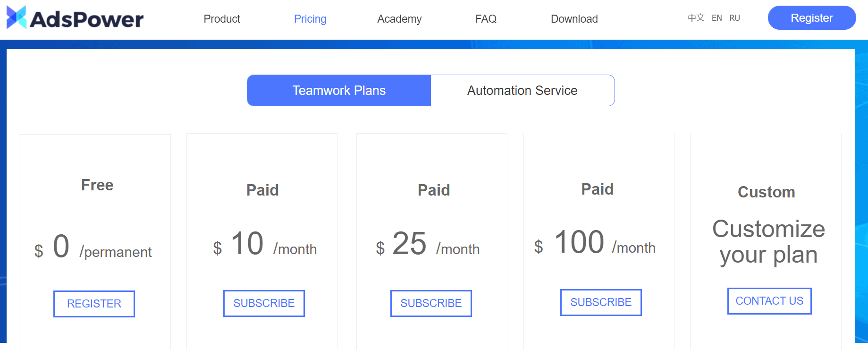The width and height of the screenshot is (868, 350).
Task: Switch language to EN
Action: [x=716, y=18]
